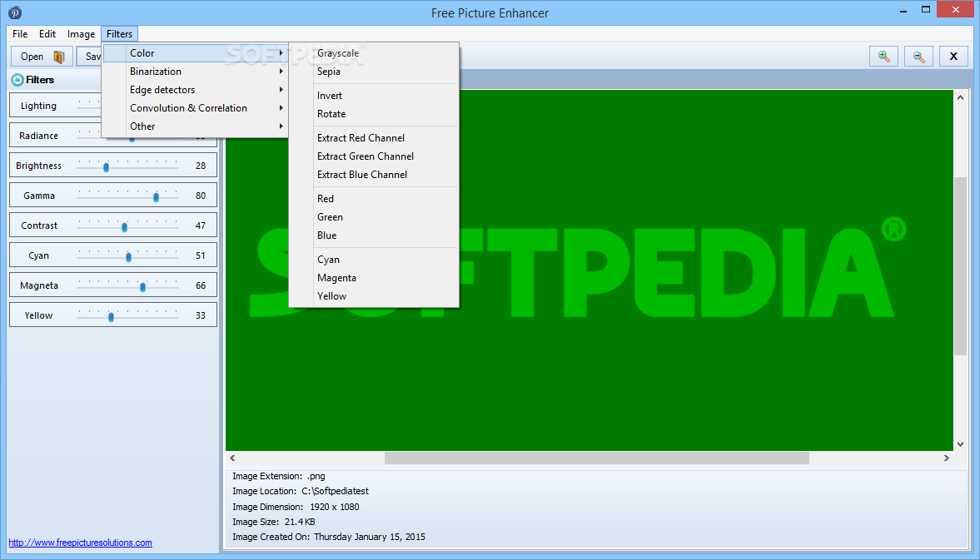Screen dimensions: 980x560
Task: Close the Filters menu
Action: coord(119,34)
